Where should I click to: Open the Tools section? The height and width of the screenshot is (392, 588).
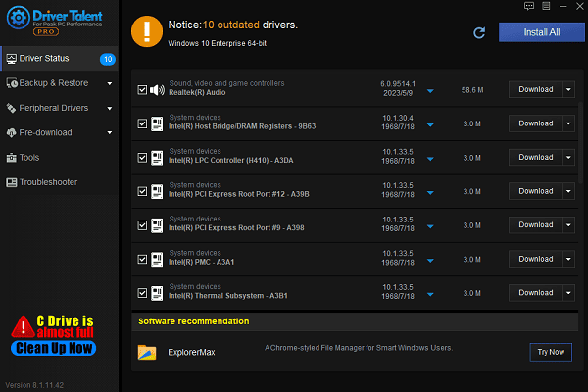point(60,158)
